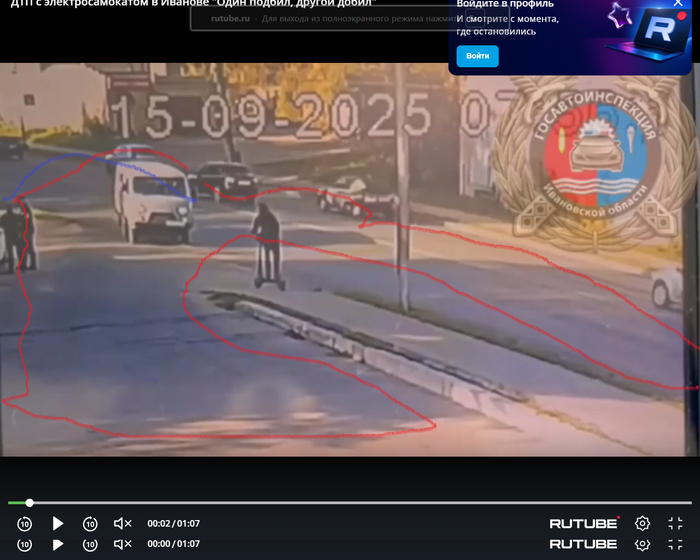The width and height of the screenshot is (700, 560).
Task: Click the upper RUTUBE logo with red dot
Action: tap(584, 523)
